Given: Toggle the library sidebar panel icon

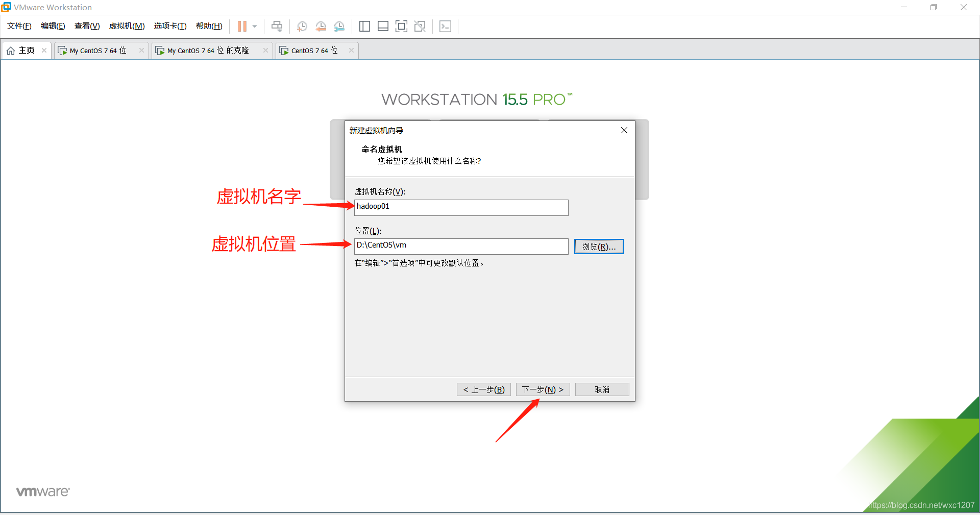Looking at the screenshot, I should pyautogui.click(x=364, y=27).
